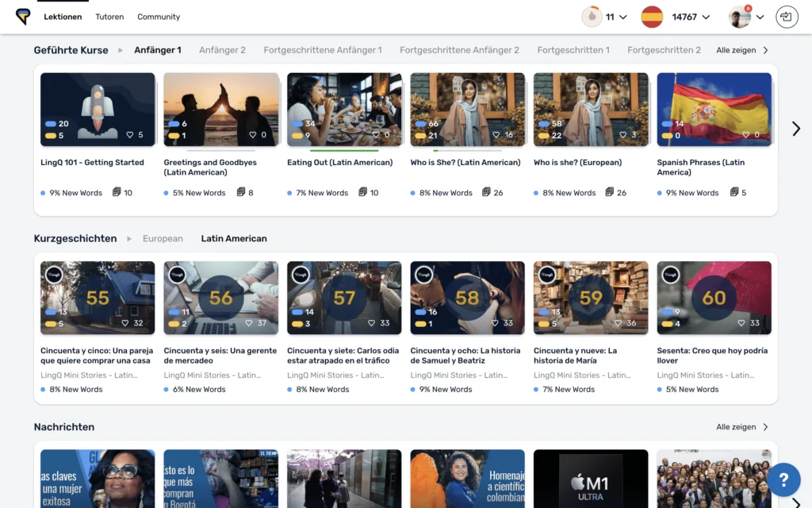Screen dimensions: 812x508
Task: Click the heart on Greetings and Goodbyes
Action: (253, 135)
